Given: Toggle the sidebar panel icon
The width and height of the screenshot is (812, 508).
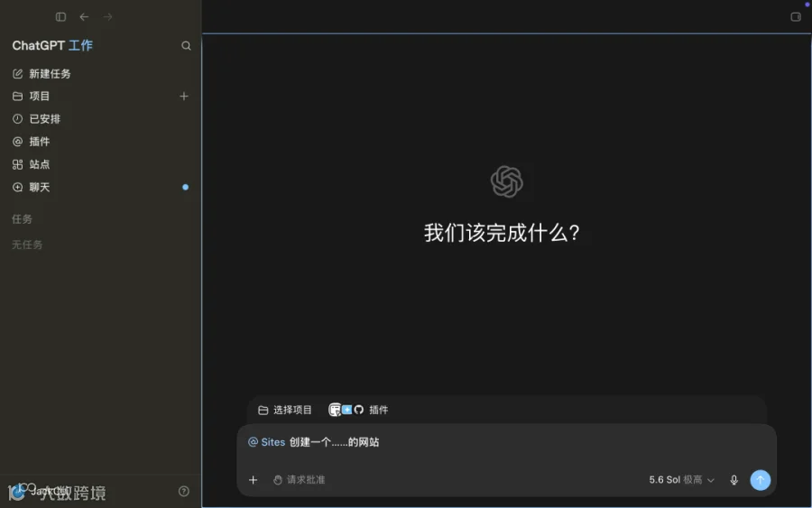Looking at the screenshot, I should [x=60, y=17].
